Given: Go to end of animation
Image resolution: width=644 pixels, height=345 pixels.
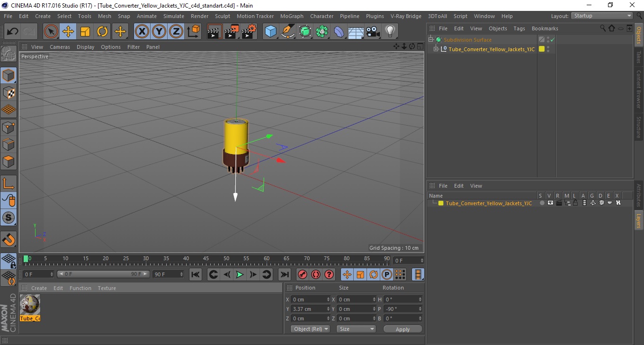Looking at the screenshot, I should (284, 274).
